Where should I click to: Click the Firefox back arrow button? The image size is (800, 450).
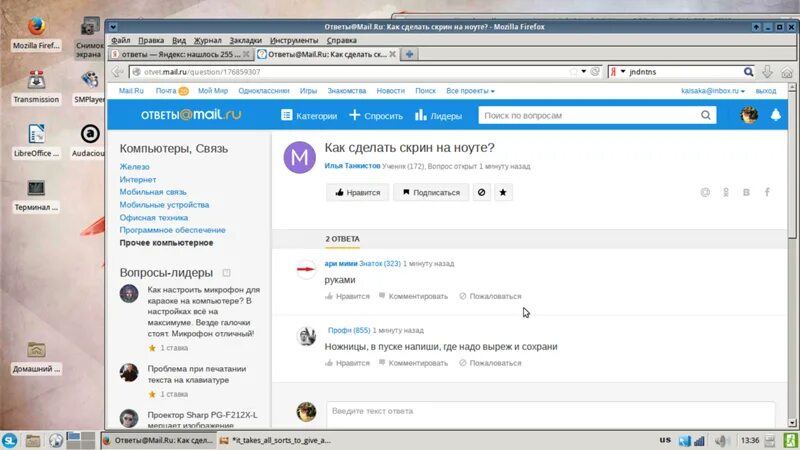118,72
